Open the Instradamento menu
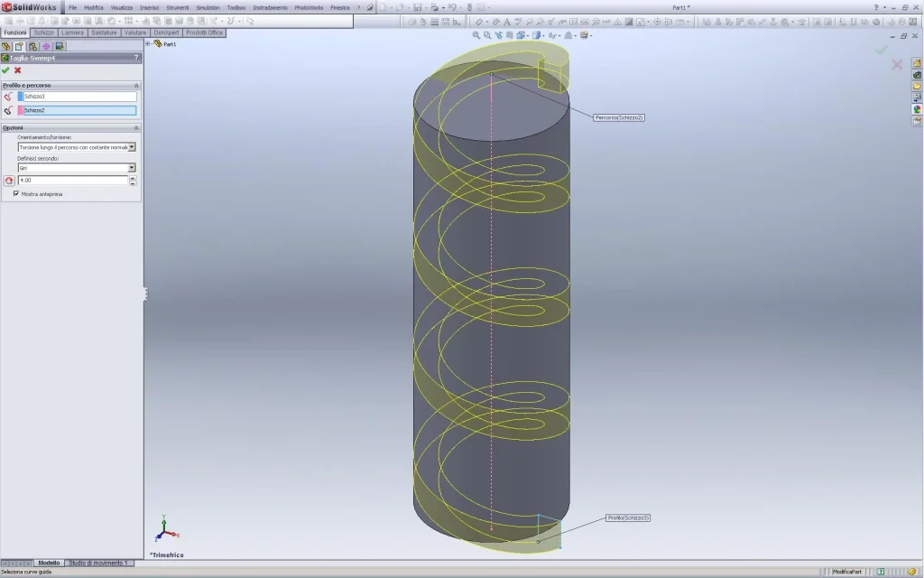 [x=270, y=7]
